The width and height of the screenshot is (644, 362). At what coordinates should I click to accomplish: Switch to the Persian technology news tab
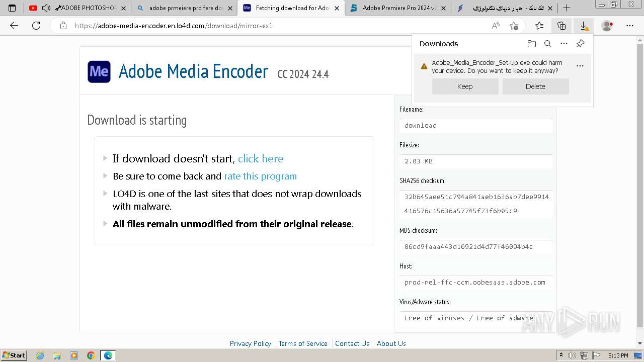point(505,8)
